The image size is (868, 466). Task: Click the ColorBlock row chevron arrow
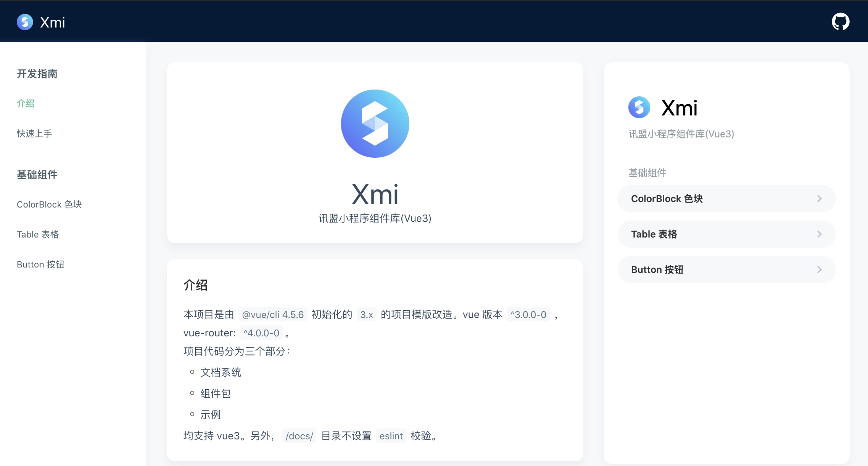(819, 199)
